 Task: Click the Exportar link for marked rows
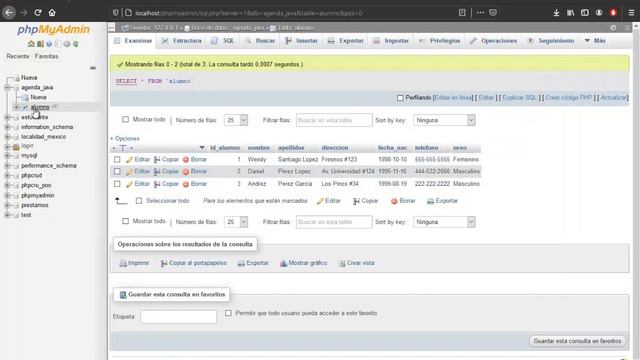click(442, 201)
